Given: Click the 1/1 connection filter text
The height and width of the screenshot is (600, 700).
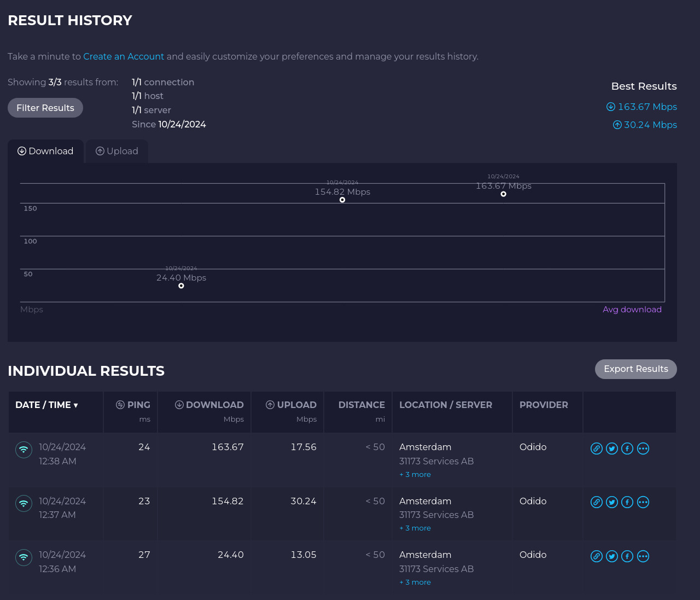Looking at the screenshot, I should (x=163, y=82).
